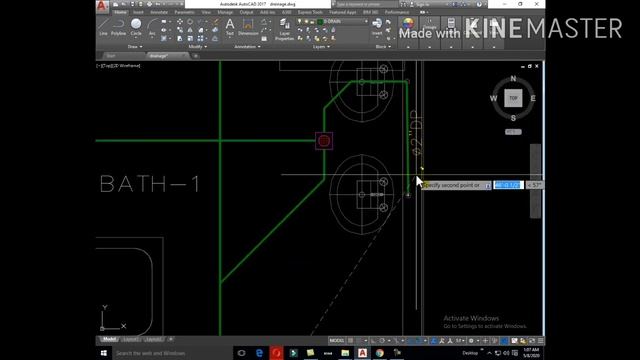
Task: Toggle layer on/off lightbulb for current layer
Action: click(300, 21)
